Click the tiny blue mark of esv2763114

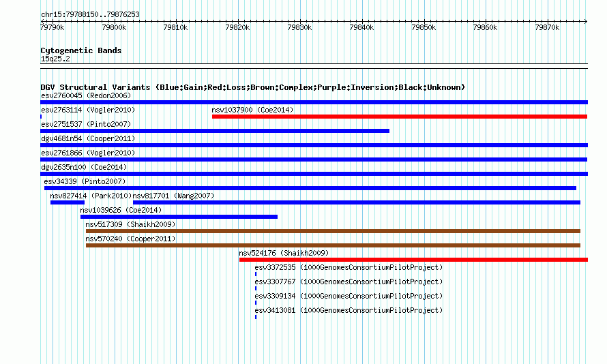tap(41, 117)
